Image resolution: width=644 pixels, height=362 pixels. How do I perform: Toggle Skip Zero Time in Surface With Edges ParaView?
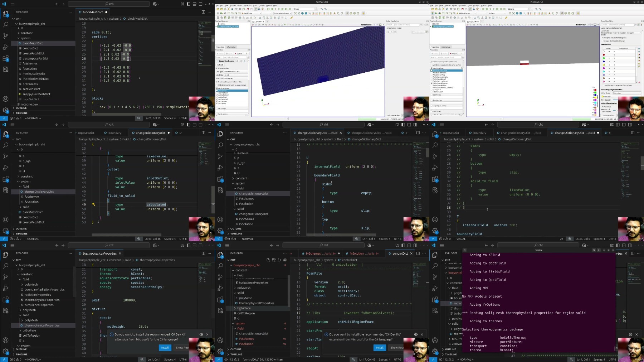(216, 68)
